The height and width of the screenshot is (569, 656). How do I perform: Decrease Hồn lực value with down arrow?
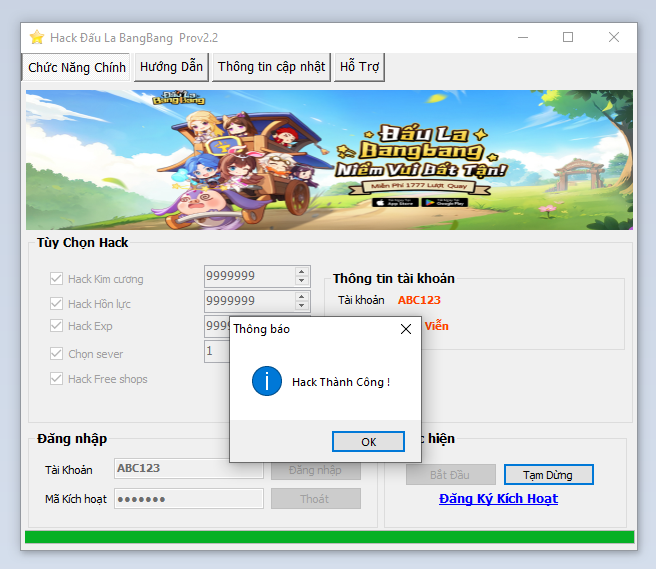click(301, 305)
